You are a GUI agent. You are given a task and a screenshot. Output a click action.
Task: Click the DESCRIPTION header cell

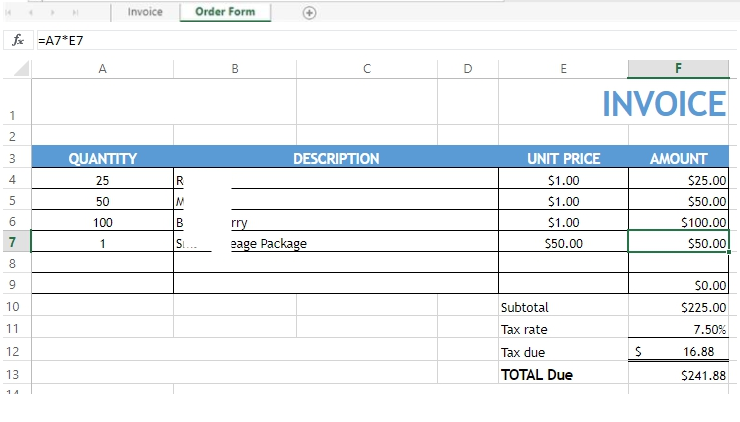point(336,158)
